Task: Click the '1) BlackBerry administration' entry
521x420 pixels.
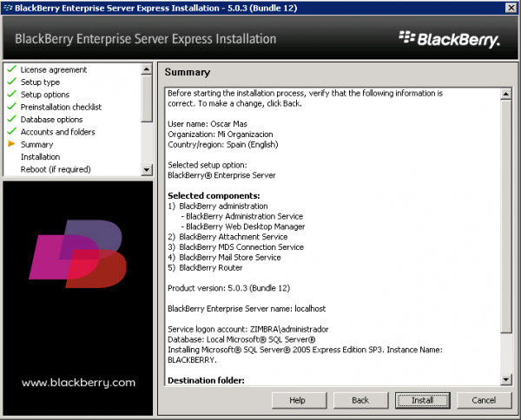Action: coord(218,206)
